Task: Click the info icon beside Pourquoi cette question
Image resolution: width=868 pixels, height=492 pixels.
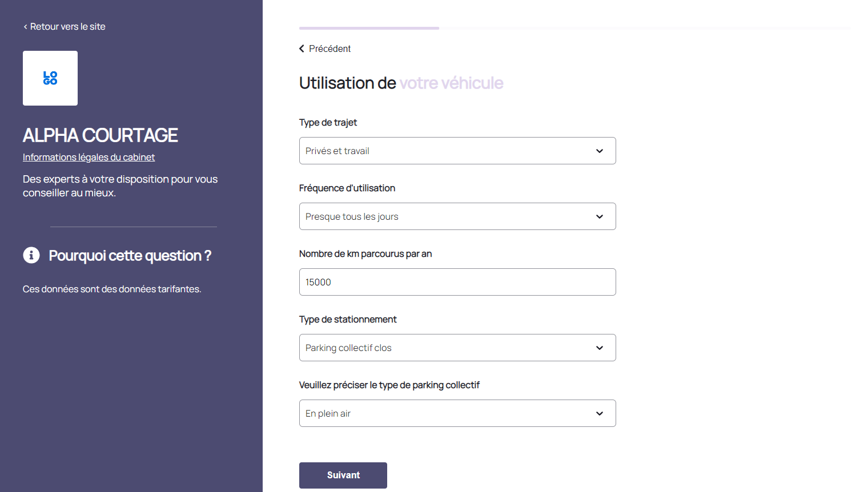Action: point(31,255)
